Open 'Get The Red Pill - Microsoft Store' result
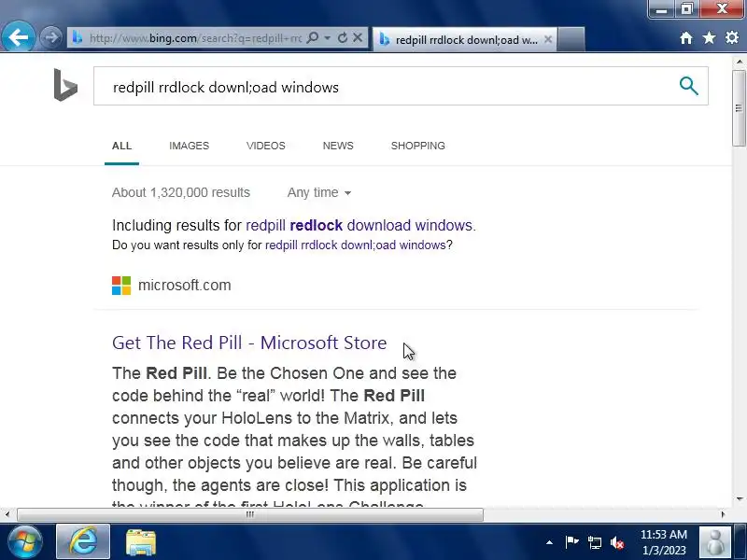747x560 pixels. point(249,343)
